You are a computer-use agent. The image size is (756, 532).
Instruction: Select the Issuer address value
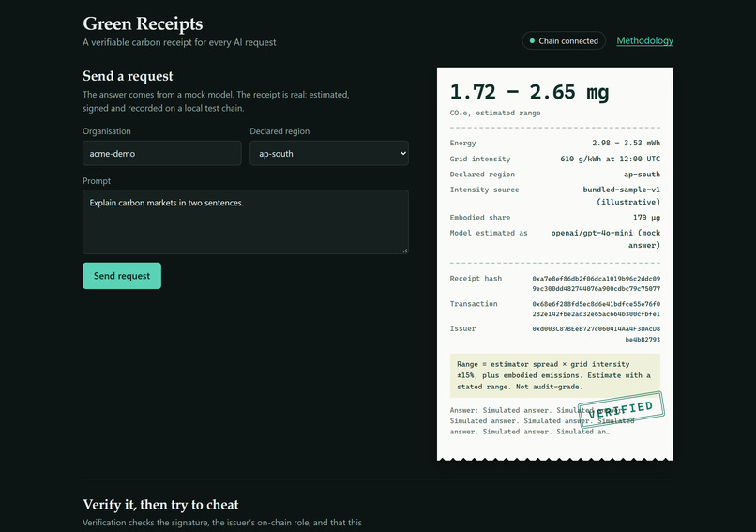tap(596, 334)
